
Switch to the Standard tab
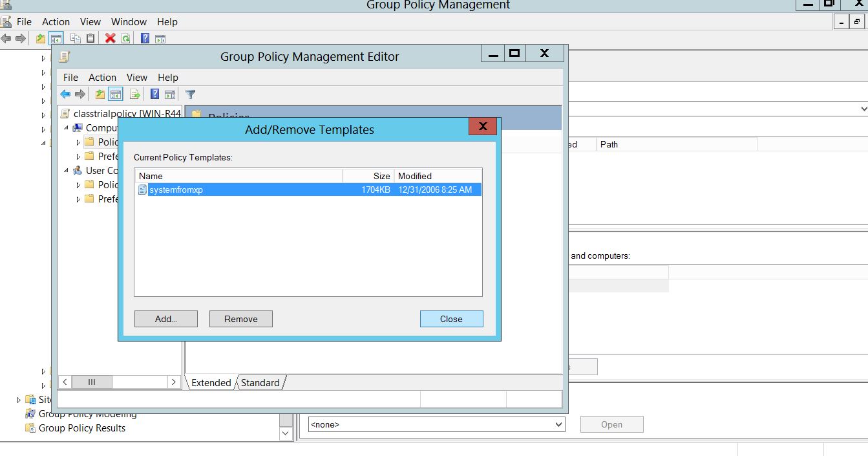[x=260, y=383]
